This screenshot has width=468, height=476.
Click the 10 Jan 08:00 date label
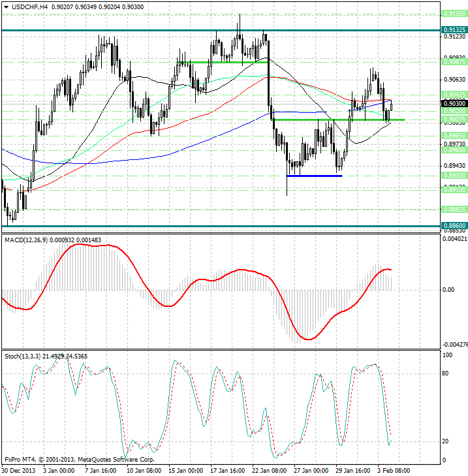[144, 471]
